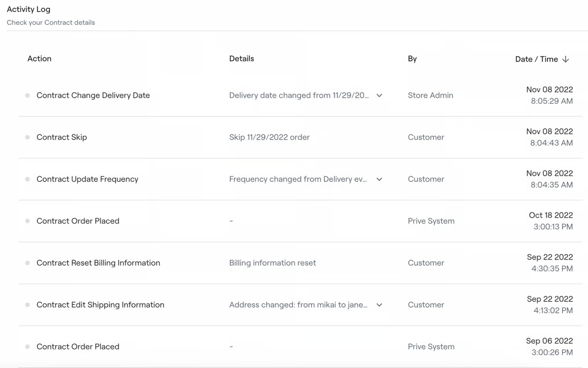Click the dot beside Contract Update Frequency
Image resolution: width=588 pixels, height=368 pixels.
coord(27,179)
